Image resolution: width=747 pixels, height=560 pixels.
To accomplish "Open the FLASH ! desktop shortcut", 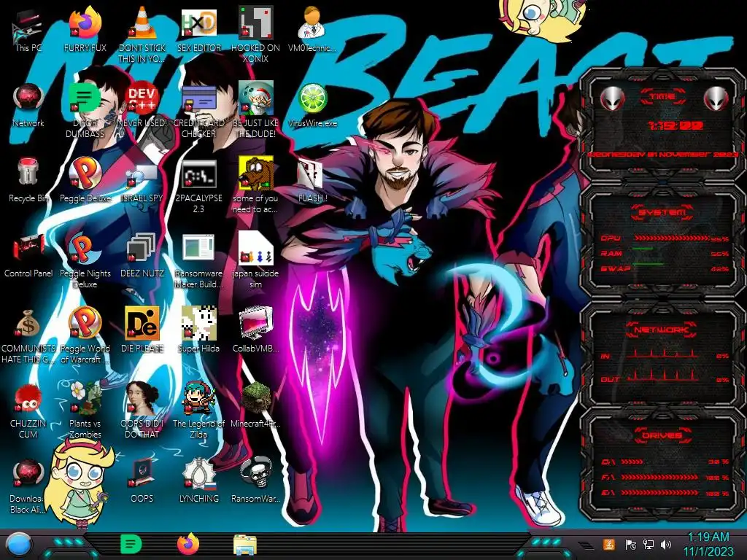I will click(312, 180).
